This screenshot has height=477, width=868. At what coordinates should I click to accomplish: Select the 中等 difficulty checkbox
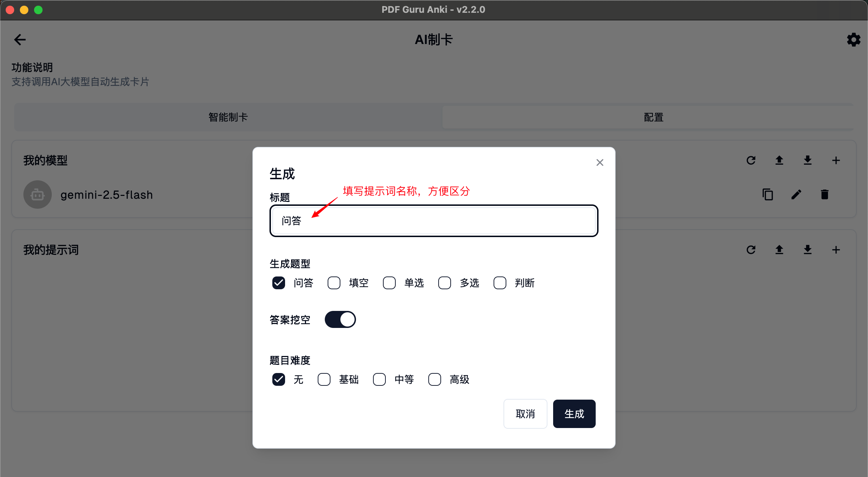(x=379, y=379)
